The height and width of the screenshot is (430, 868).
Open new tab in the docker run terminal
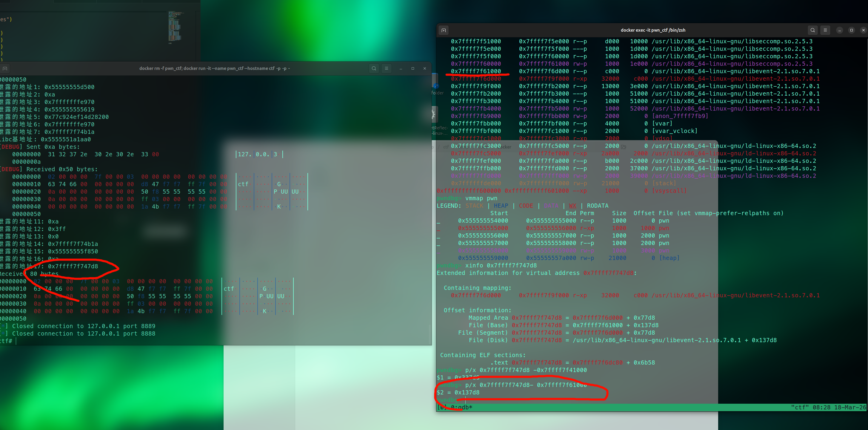[x=5, y=68]
